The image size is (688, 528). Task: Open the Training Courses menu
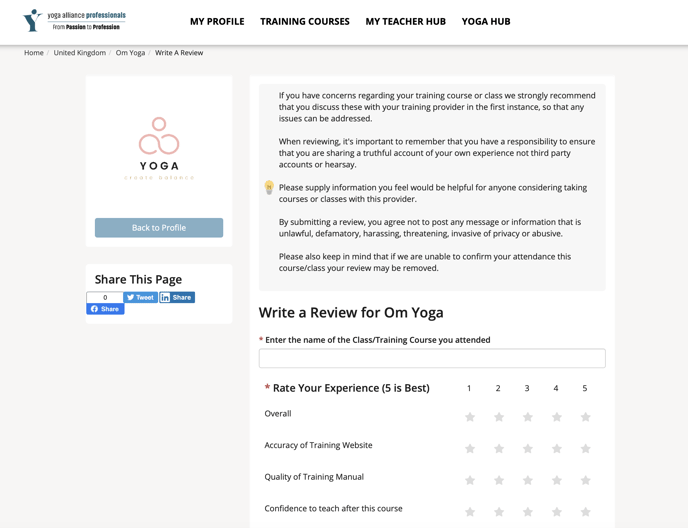[305, 21]
